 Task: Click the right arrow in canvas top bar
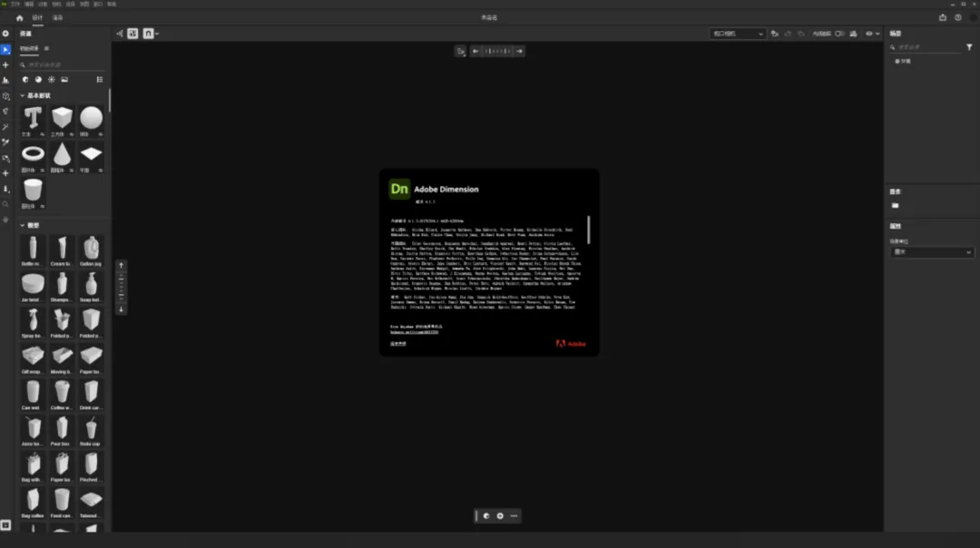pyautogui.click(x=519, y=51)
